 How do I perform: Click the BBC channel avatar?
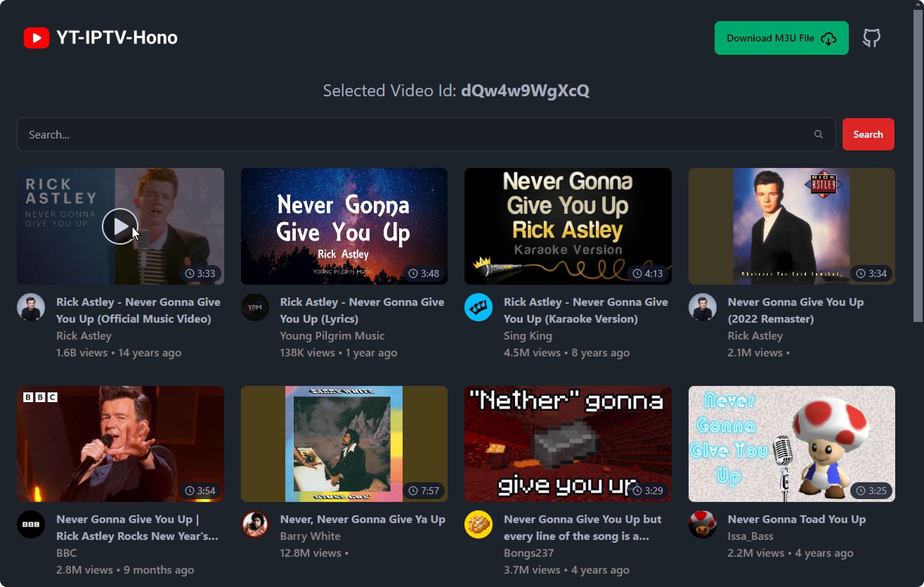tap(31, 524)
